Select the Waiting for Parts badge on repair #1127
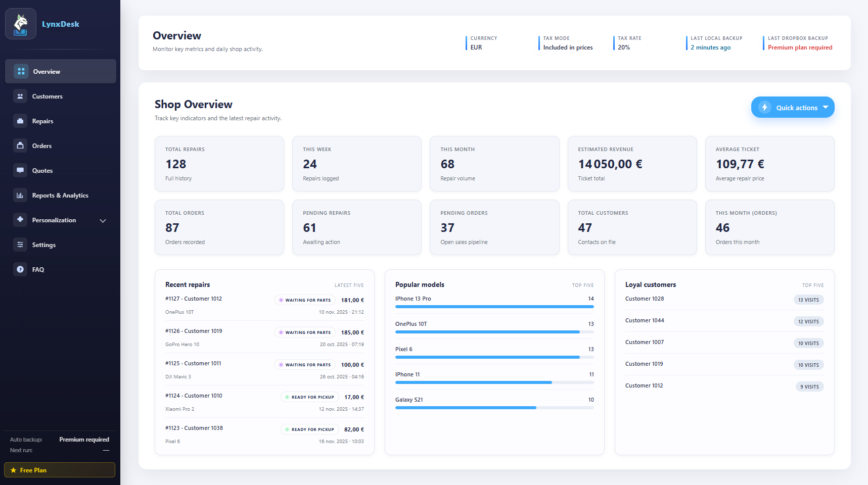The image size is (868, 485). [x=305, y=300]
